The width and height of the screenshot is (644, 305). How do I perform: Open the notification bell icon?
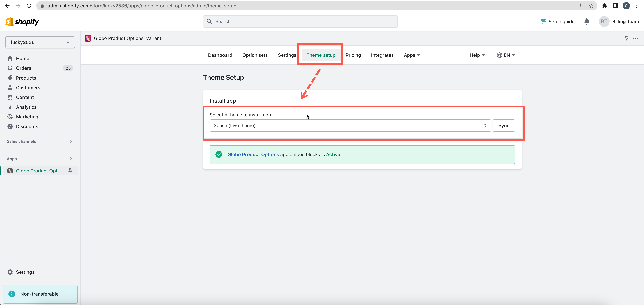click(586, 21)
